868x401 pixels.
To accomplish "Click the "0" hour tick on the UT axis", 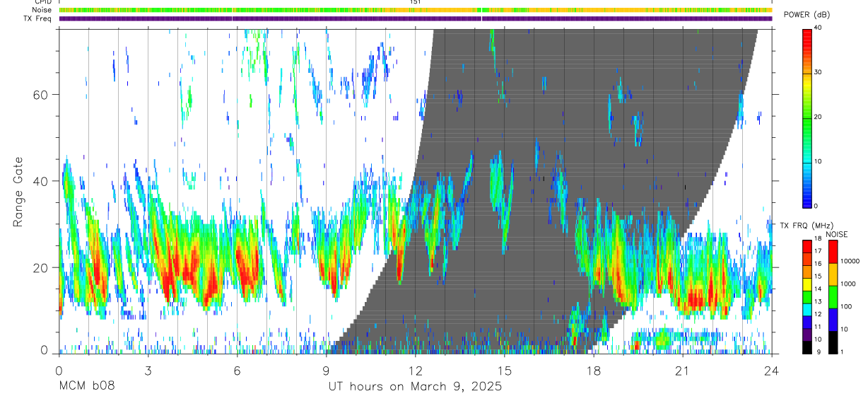I will [59, 370].
